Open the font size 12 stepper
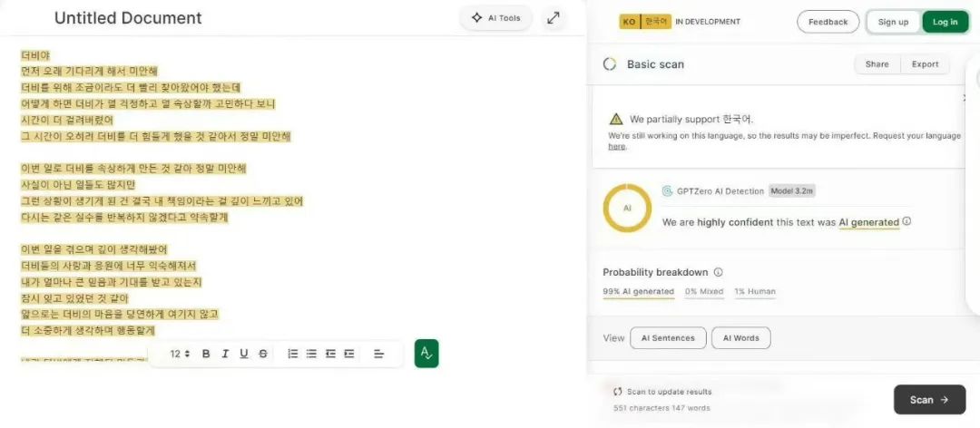Image resolution: width=980 pixels, height=428 pixels. tap(180, 354)
